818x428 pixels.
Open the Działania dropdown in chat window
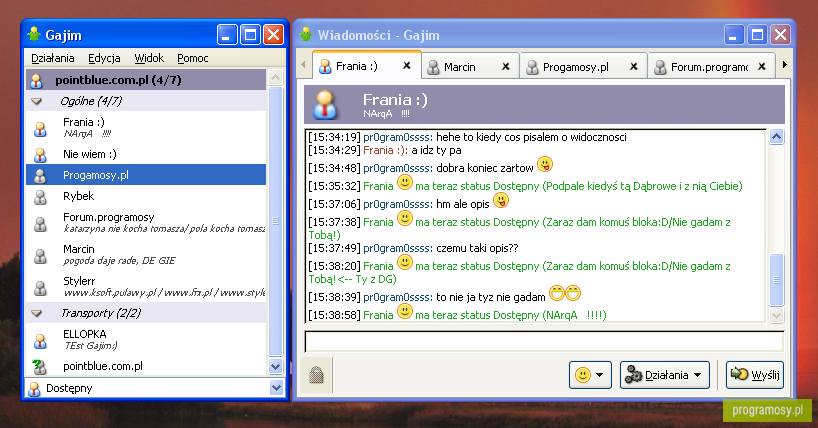click(697, 375)
